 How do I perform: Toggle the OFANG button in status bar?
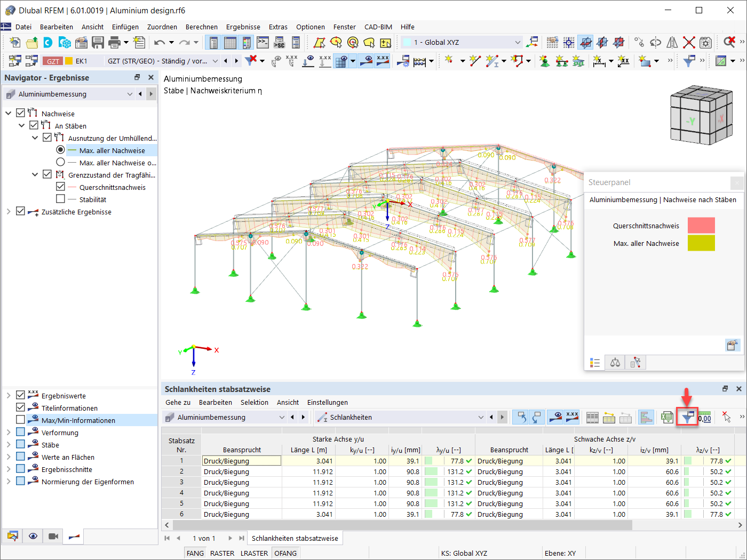click(x=285, y=553)
